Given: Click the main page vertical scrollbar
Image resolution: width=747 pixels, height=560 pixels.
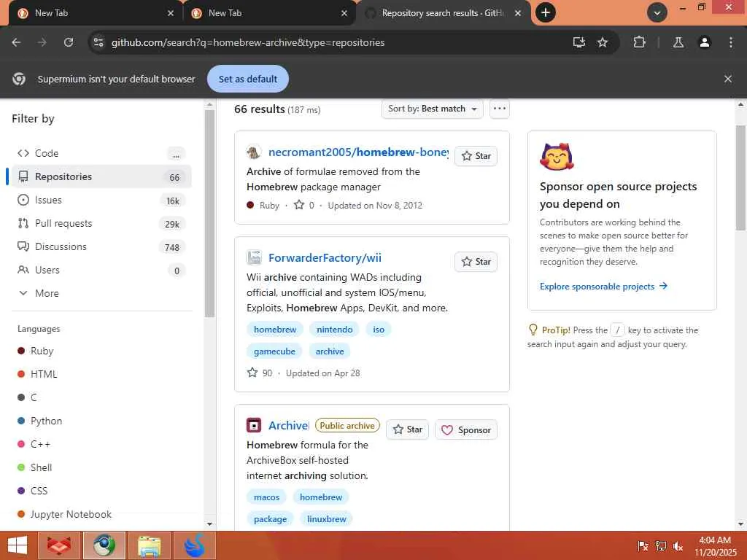Looking at the screenshot, I should (x=741, y=178).
